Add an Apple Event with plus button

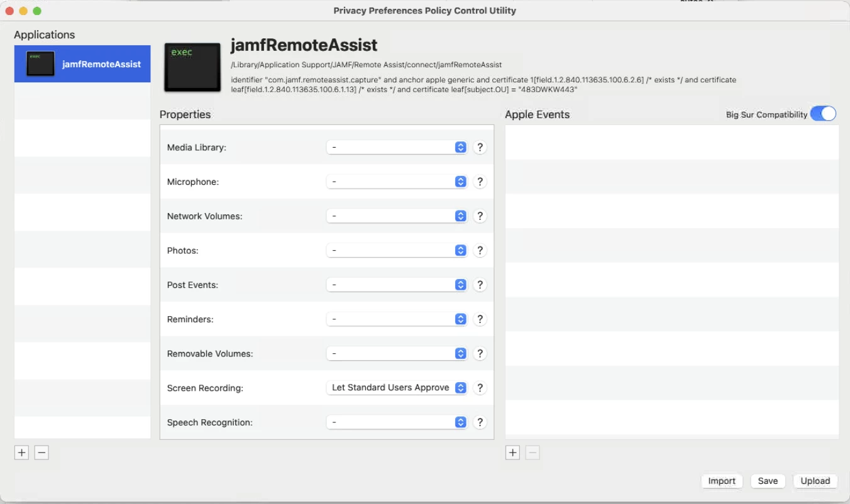(512, 452)
